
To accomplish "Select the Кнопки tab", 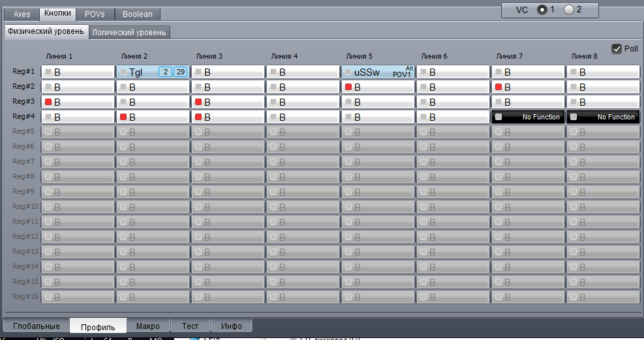I will coord(57,14).
